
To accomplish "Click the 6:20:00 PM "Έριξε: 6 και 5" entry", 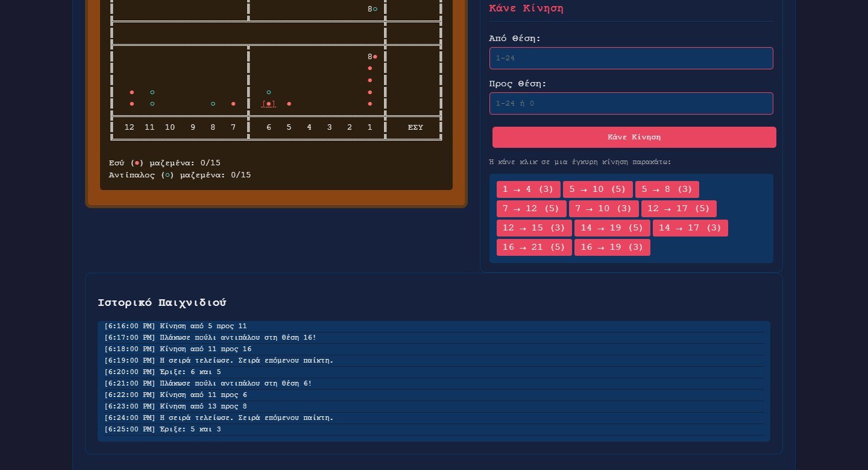I will (x=434, y=372).
